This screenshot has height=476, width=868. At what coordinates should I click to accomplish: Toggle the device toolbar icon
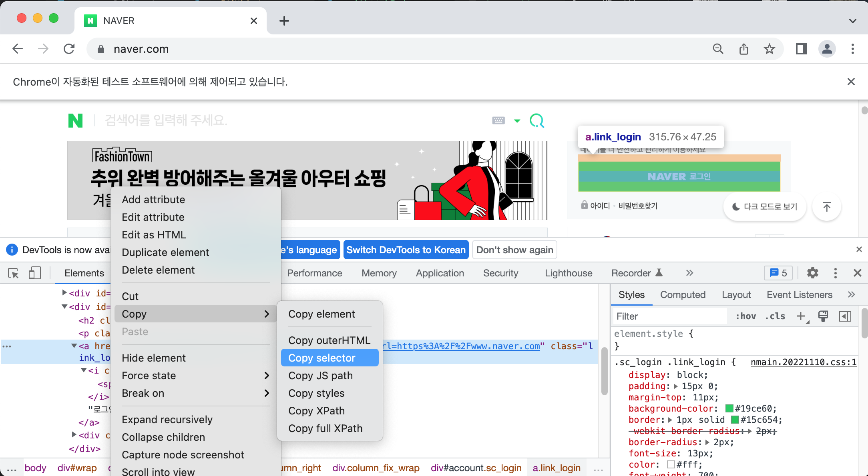34,273
